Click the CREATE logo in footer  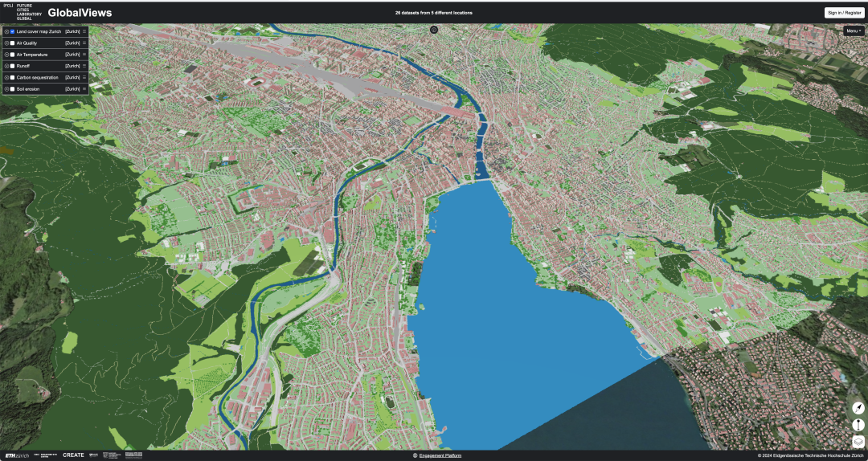click(x=73, y=455)
